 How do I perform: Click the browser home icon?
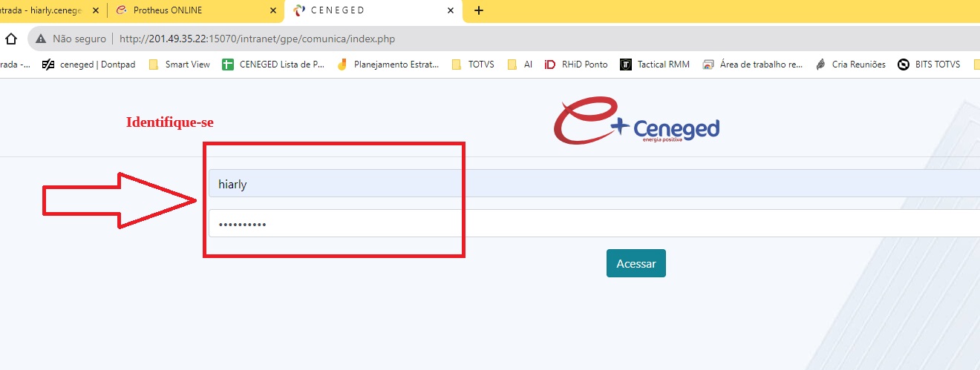click(11, 39)
